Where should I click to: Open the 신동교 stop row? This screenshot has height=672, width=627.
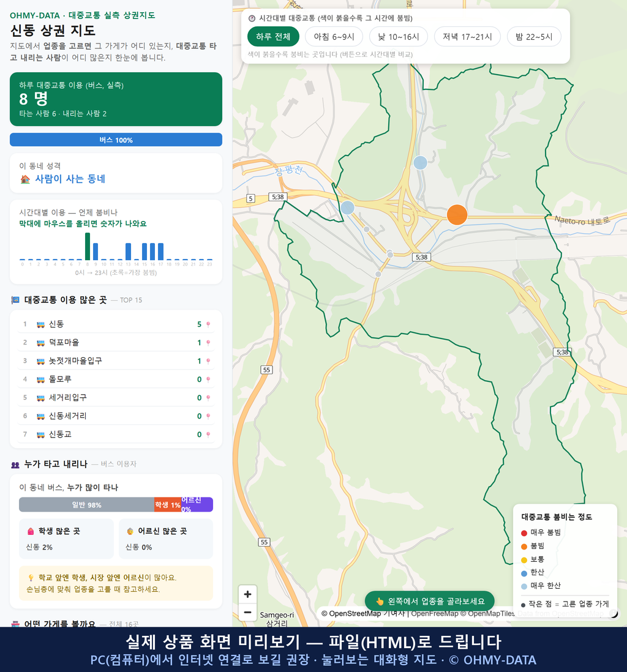(116, 435)
